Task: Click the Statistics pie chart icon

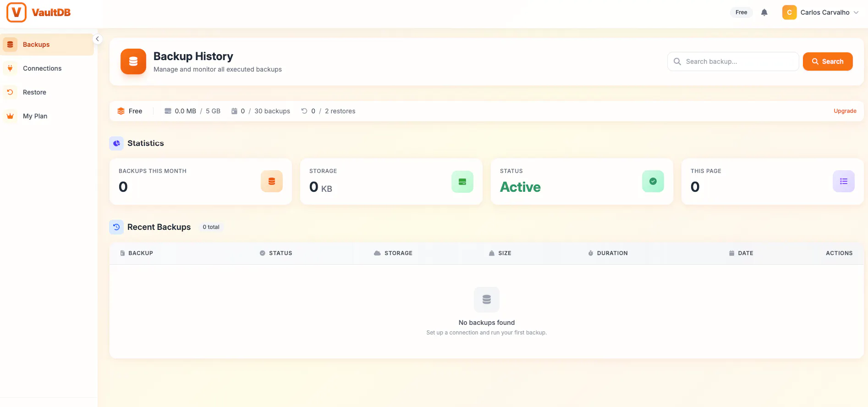Action: coord(116,143)
